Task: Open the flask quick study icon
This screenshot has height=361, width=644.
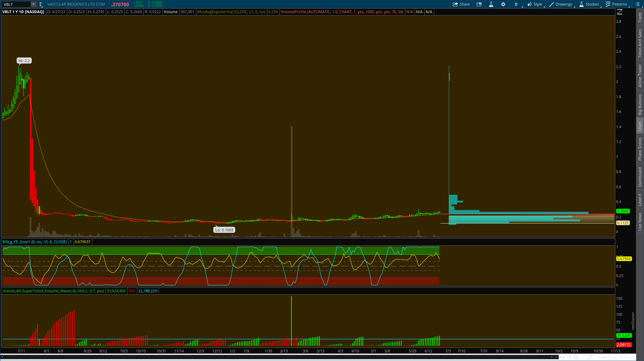Action: coord(491,4)
